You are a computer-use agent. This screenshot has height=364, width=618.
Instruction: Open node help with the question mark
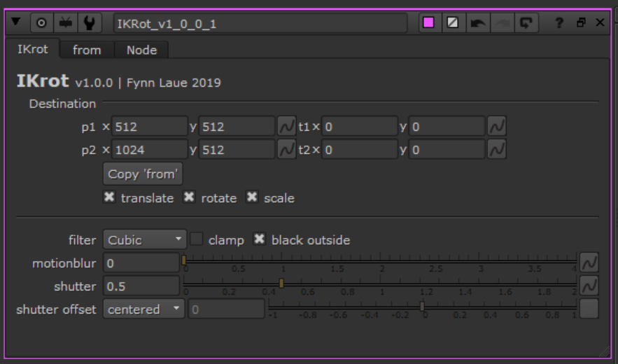coord(559,23)
